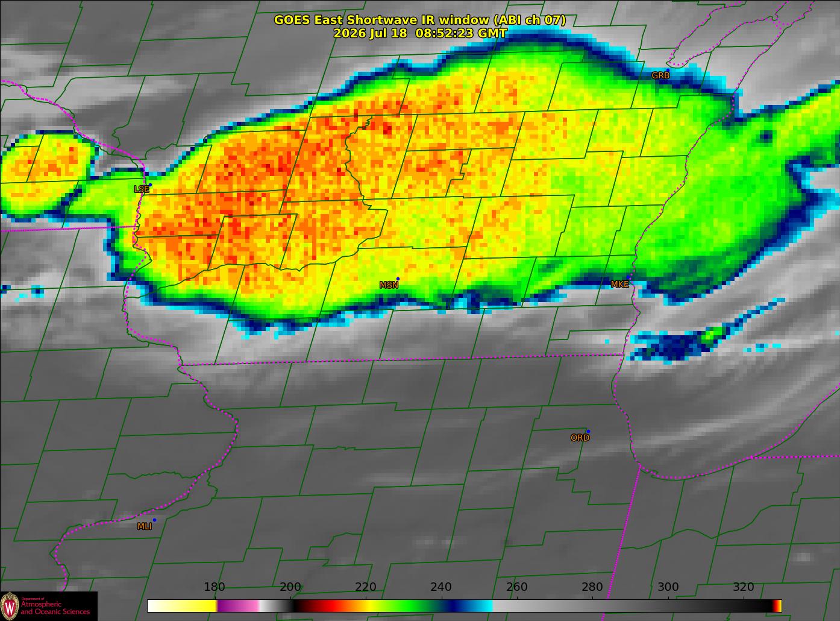The height and width of the screenshot is (621, 840).
Task: Click the 320 tick label on the scale
Action: [x=744, y=587]
